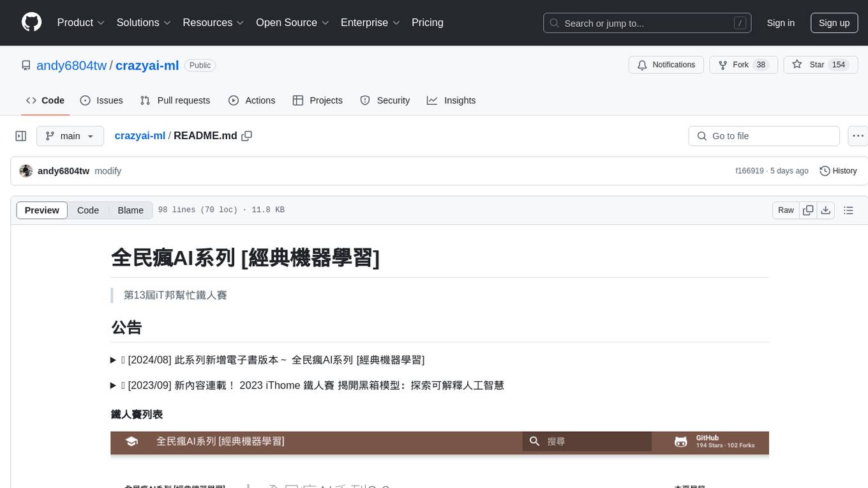Click the 鐵人賽列表 bold text
Image resolution: width=868 pixels, height=488 pixels.
pyautogui.click(x=137, y=415)
